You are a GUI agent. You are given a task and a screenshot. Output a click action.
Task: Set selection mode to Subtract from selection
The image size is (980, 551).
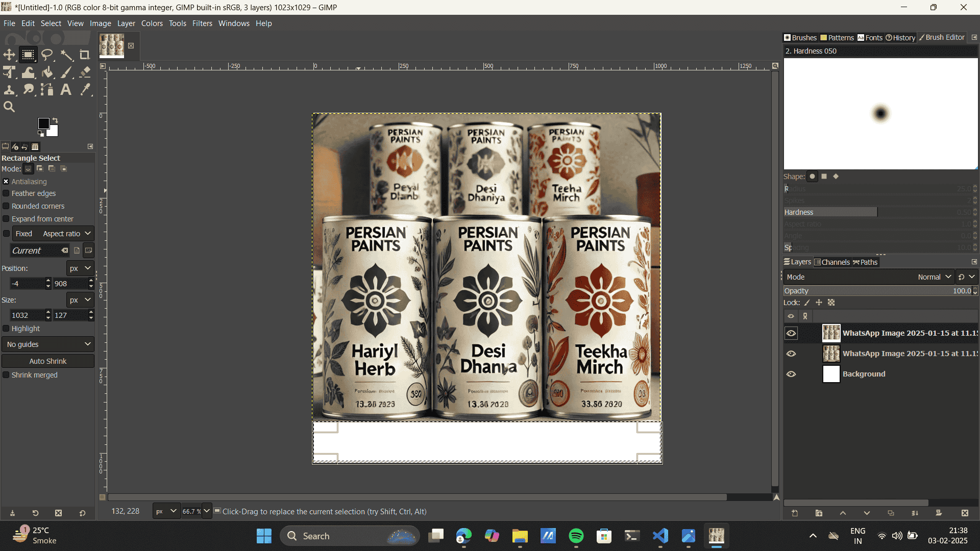(52, 169)
